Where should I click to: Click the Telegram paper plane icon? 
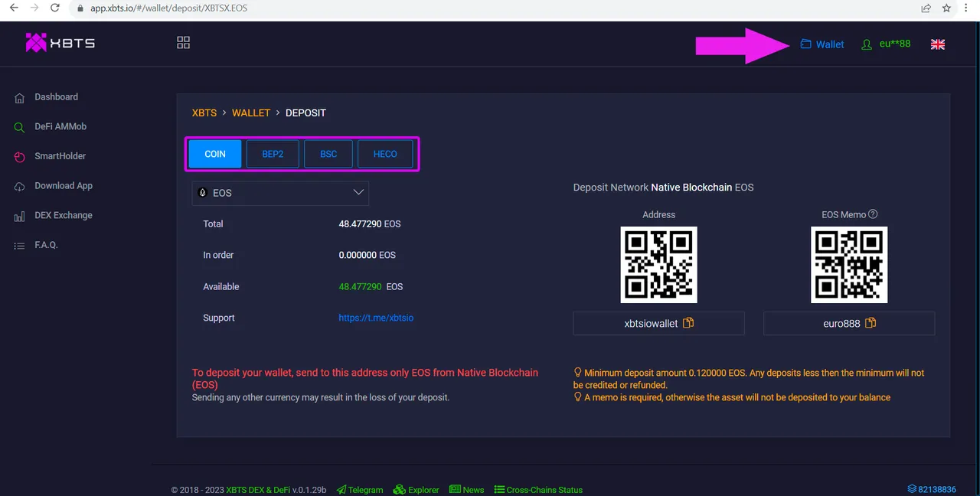coord(341,489)
